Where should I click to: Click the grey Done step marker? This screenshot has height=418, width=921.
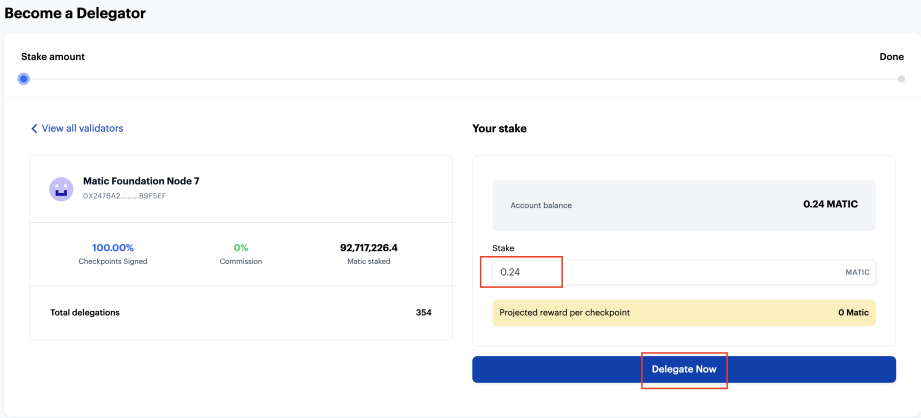pyautogui.click(x=901, y=79)
